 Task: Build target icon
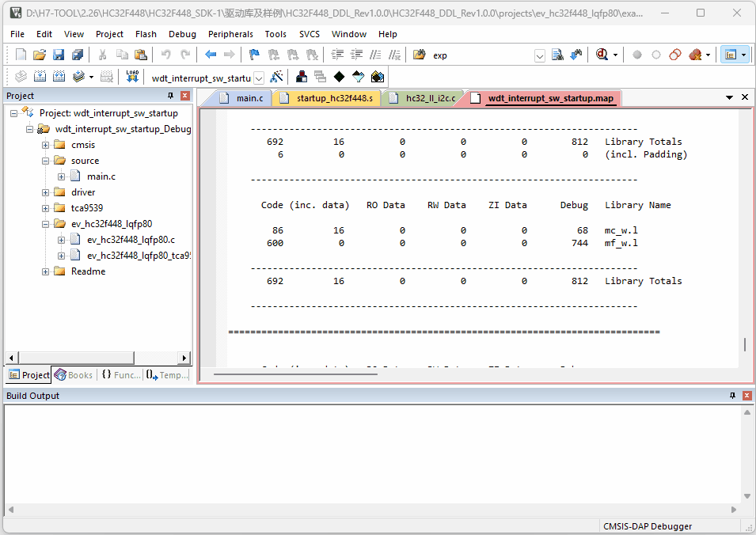pos(40,76)
